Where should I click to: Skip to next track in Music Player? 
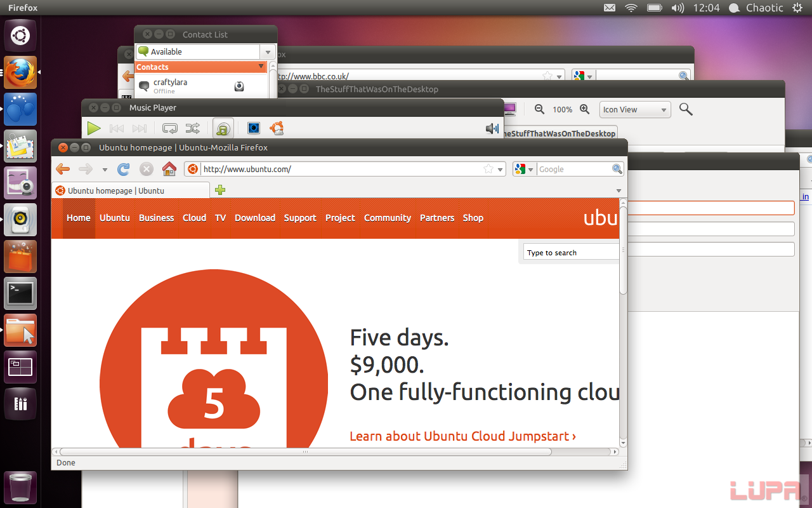pos(140,128)
